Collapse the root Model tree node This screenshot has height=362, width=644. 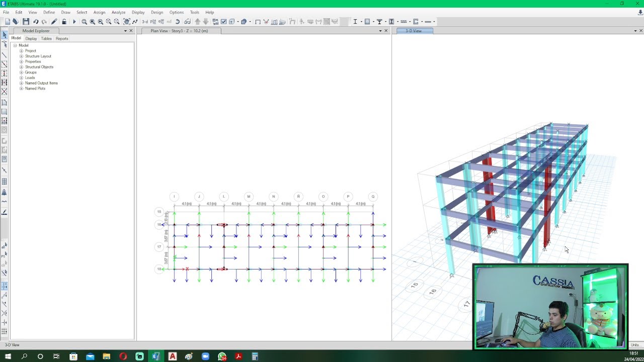click(x=15, y=46)
